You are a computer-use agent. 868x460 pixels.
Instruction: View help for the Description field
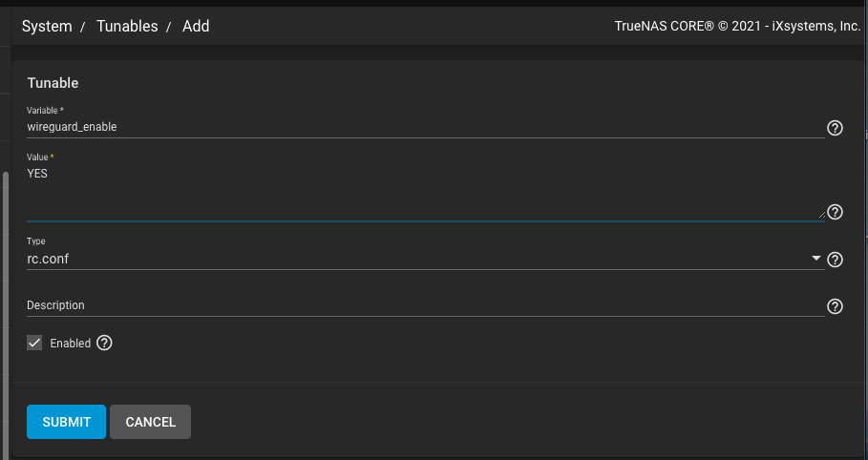835,306
